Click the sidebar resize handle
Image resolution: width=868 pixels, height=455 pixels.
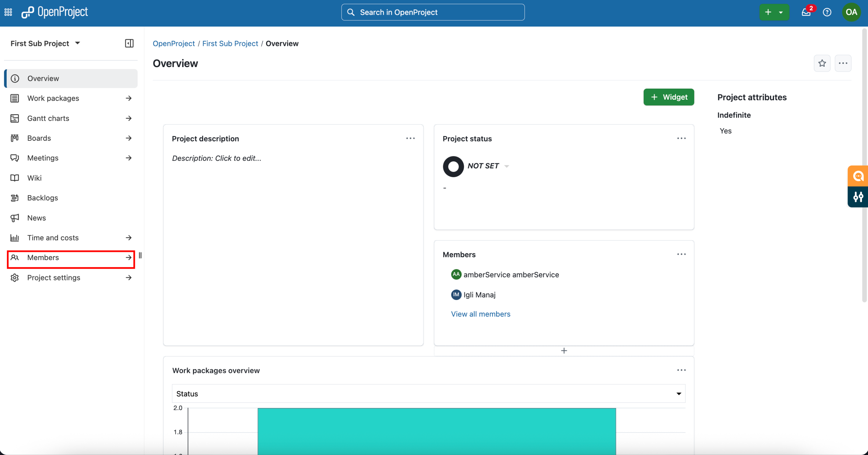click(140, 255)
